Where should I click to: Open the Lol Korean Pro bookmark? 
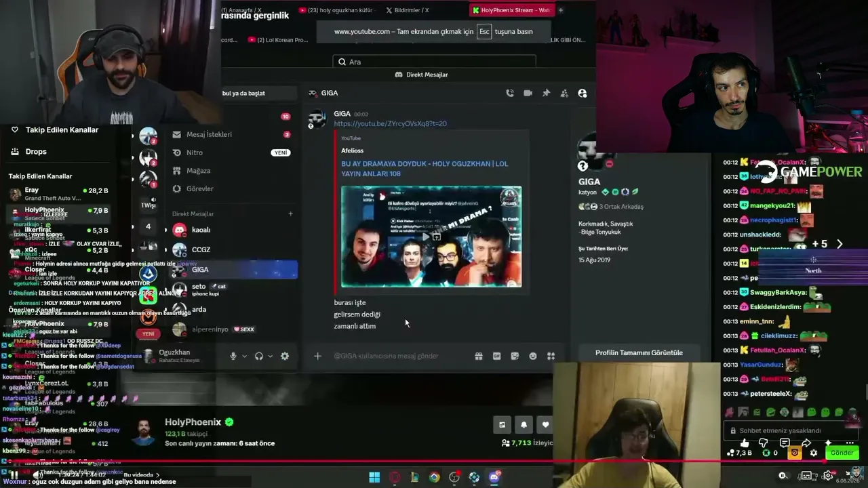point(278,40)
